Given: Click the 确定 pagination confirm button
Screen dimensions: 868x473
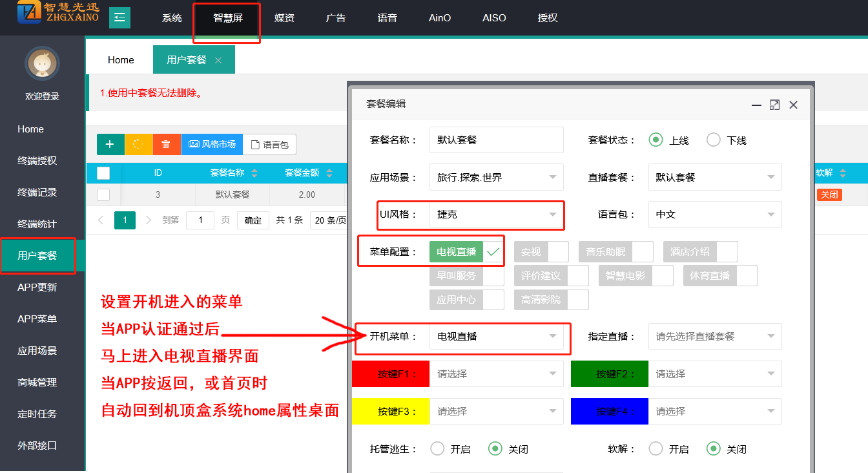Looking at the screenshot, I should [x=253, y=220].
